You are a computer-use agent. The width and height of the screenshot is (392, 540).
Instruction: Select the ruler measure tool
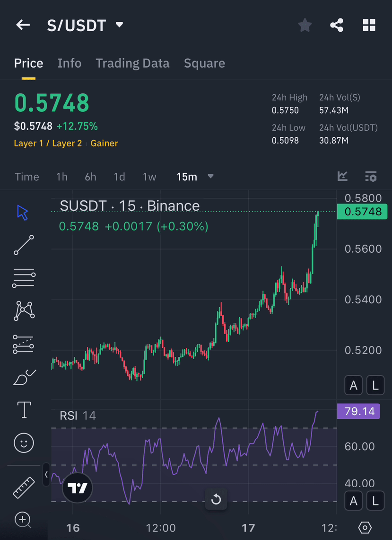tap(24, 487)
